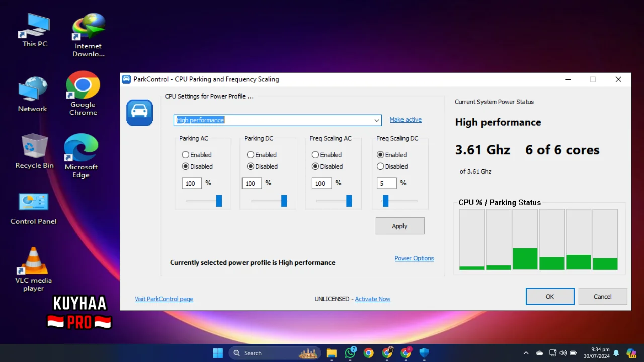
Task: Show hidden system tray icons
Action: click(526, 353)
